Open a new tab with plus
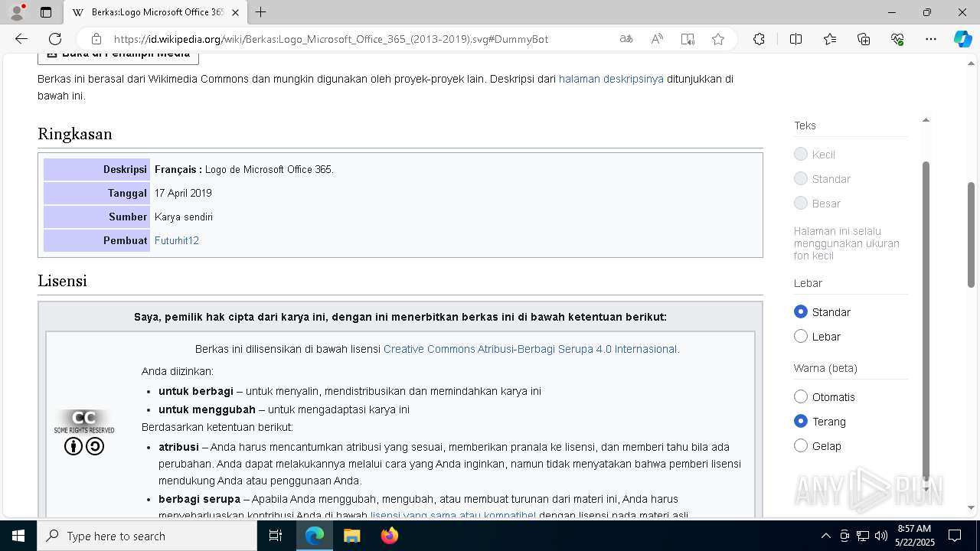Image resolution: width=980 pixels, height=551 pixels. tap(260, 12)
